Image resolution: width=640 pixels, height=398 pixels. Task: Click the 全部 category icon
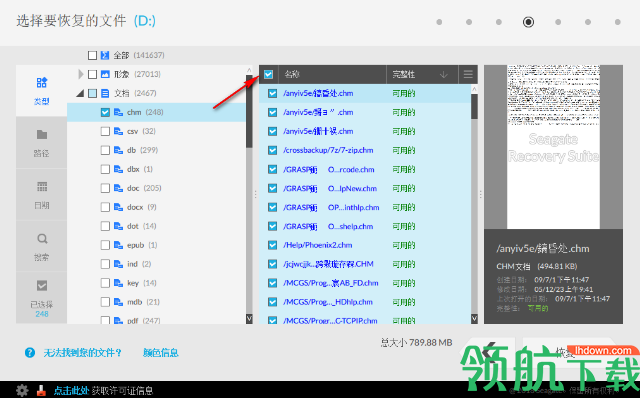105,55
